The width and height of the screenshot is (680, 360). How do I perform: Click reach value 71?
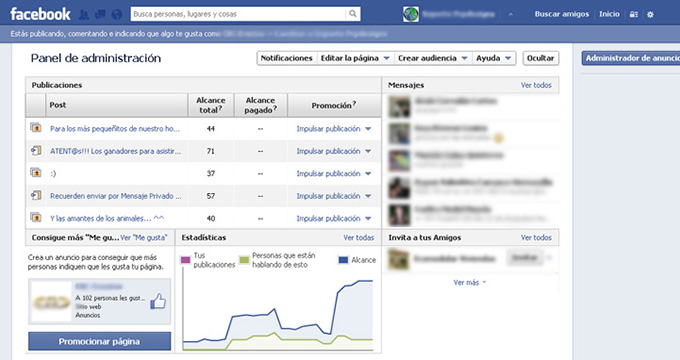[x=211, y=151]
